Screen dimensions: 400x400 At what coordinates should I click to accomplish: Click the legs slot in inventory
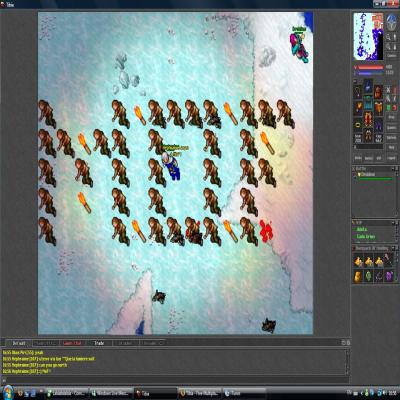pos(368,119)
